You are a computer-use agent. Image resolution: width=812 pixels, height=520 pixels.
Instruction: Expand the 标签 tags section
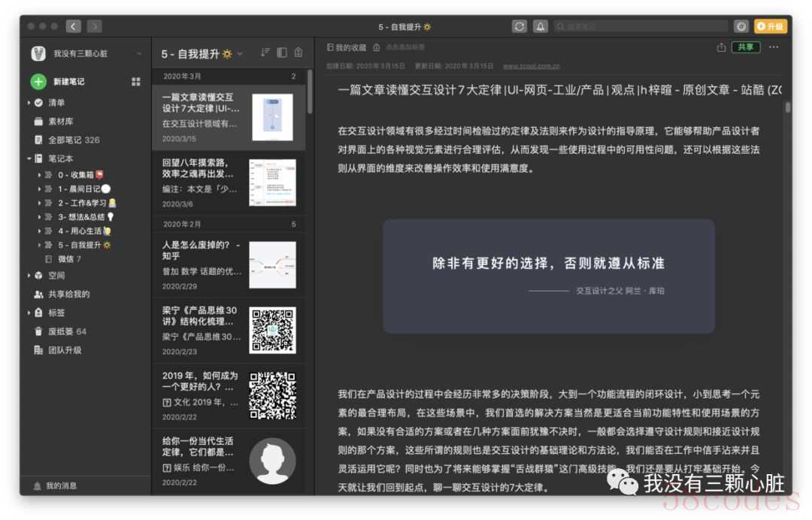pyautogui.click(x=29, y=313)
